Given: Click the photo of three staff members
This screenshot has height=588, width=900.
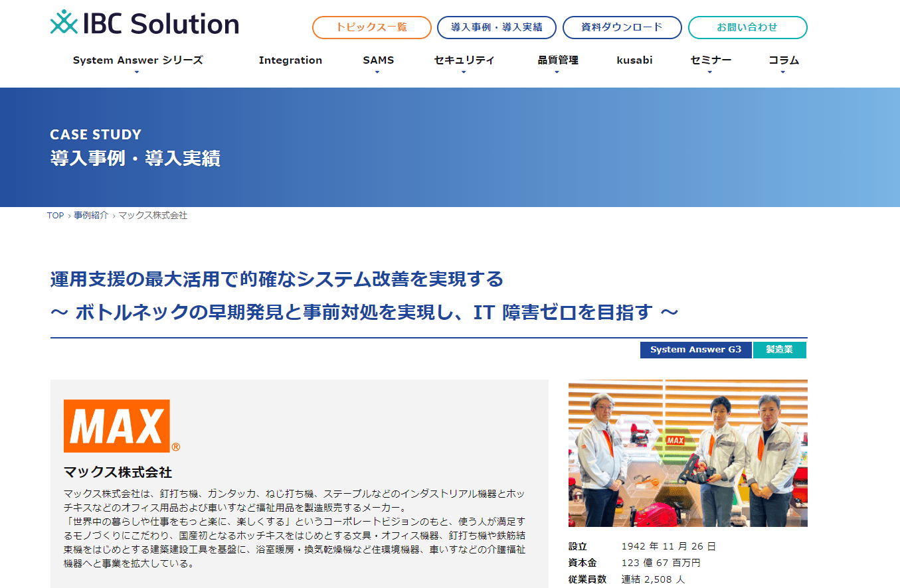Looking at the screenshot, I should 687,453.
